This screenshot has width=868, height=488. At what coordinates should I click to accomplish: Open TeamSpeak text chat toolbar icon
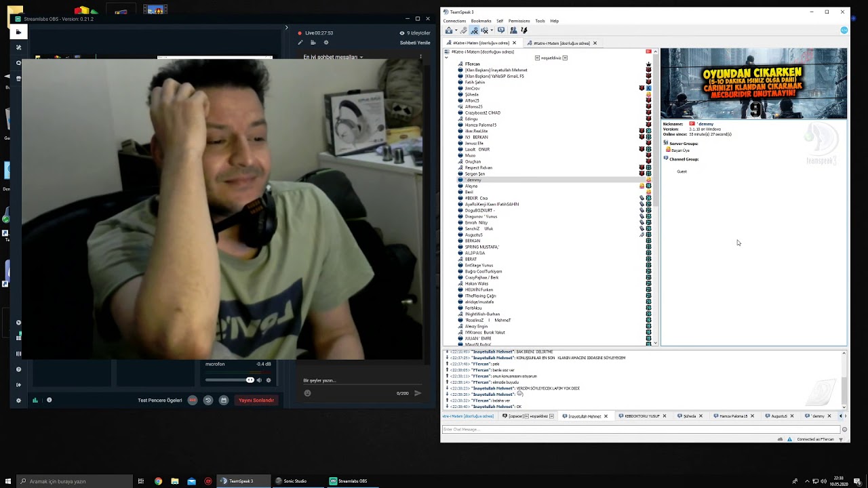pyautogui.click(x=501, y=30)
